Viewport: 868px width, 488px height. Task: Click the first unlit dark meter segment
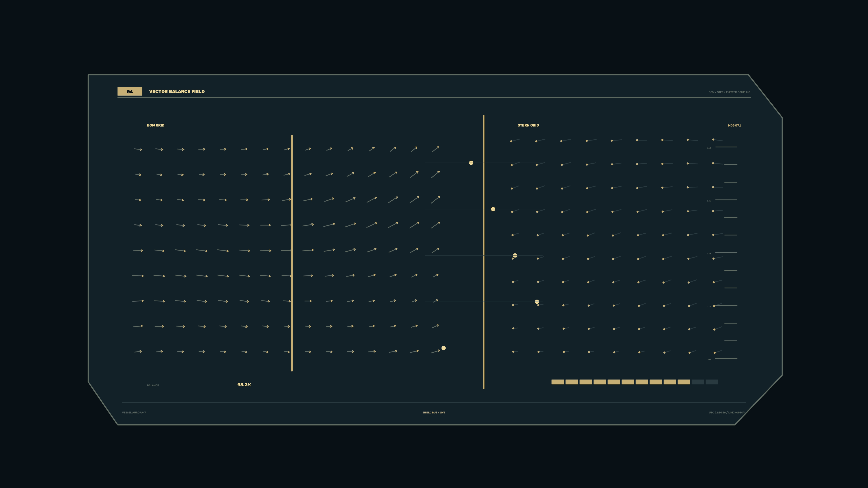(x=698, y=382)
